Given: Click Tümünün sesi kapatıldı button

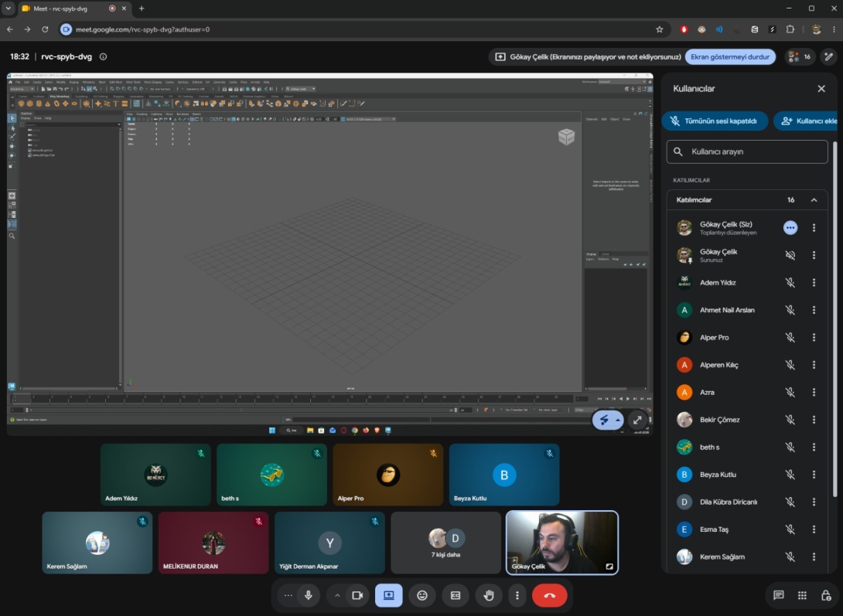Looking at the screenshot, I should pyautogui.click(x=715, y=121).
